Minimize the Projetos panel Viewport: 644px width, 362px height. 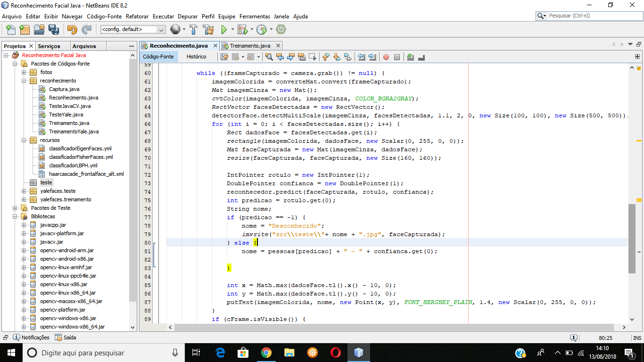(132, 46)
